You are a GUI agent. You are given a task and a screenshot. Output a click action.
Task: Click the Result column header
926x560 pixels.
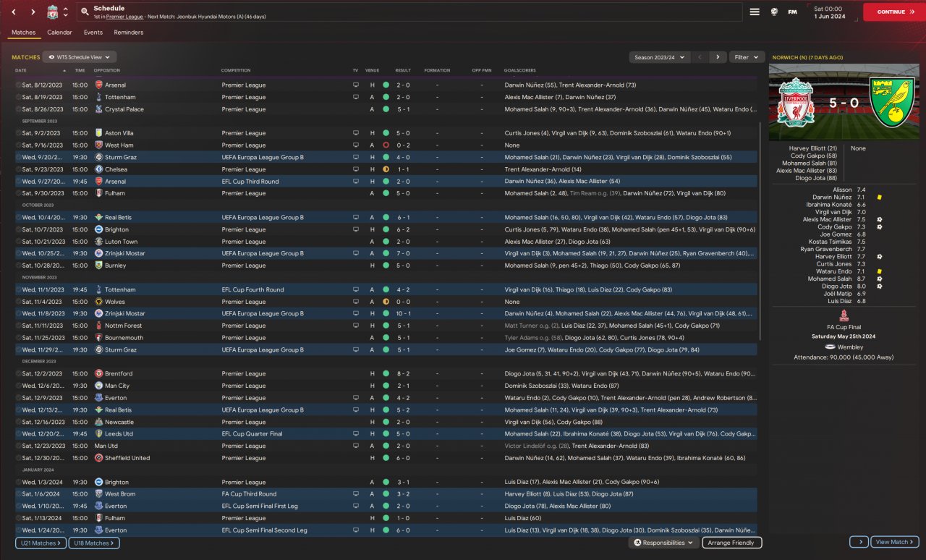coord(403,70)
